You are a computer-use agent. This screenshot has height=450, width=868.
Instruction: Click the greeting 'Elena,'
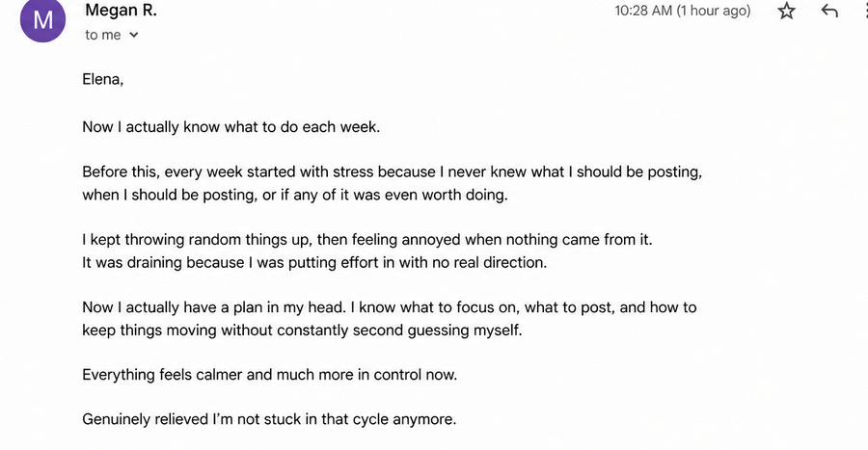coord(103,80)
